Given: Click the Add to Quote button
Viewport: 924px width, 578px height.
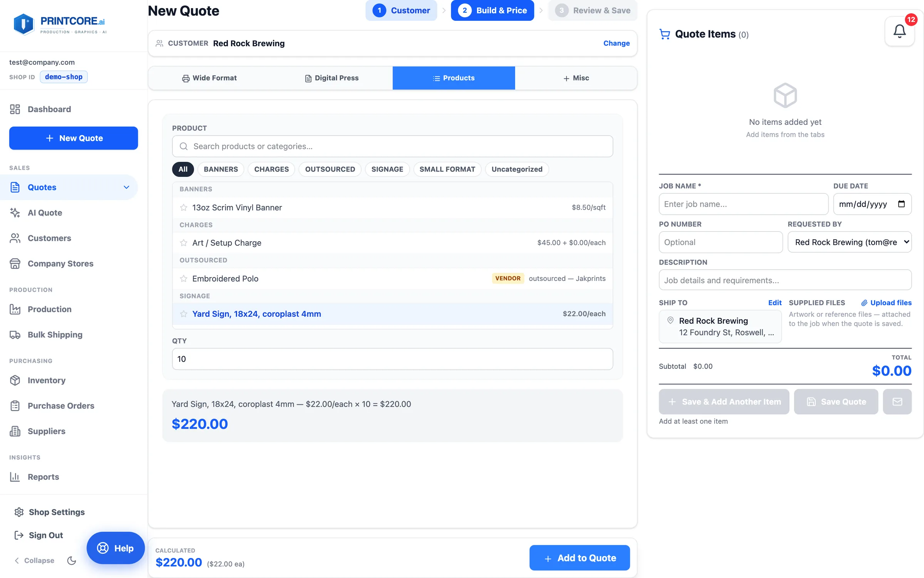Looking at the screenshot, I should point(579,558).
